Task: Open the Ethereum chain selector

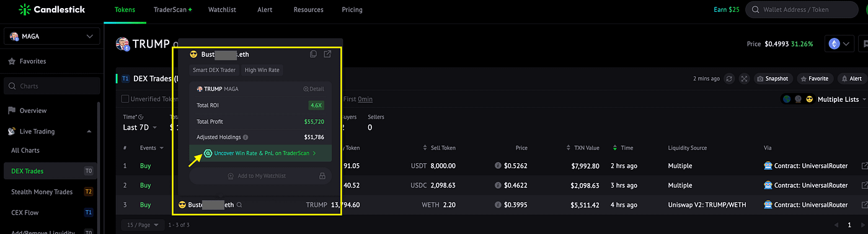Action: coord(840,44)
